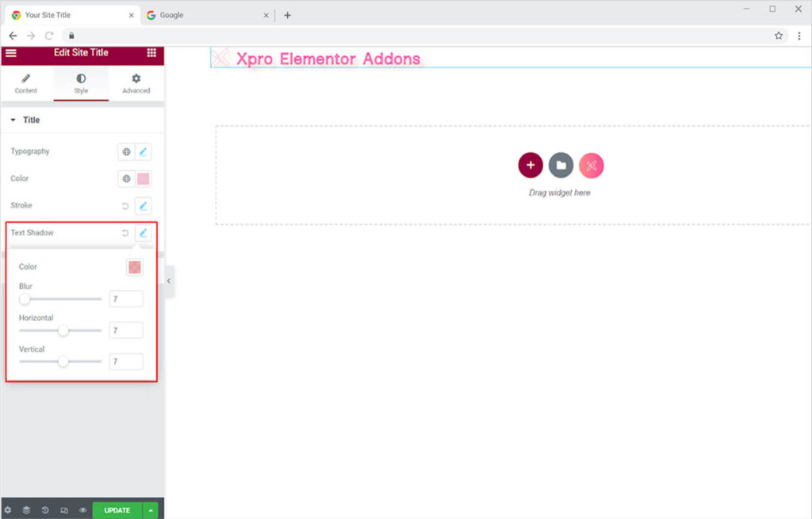Toggle the Stroke edit pencil
The image size is (812, 519).
[x=144, y=206]
